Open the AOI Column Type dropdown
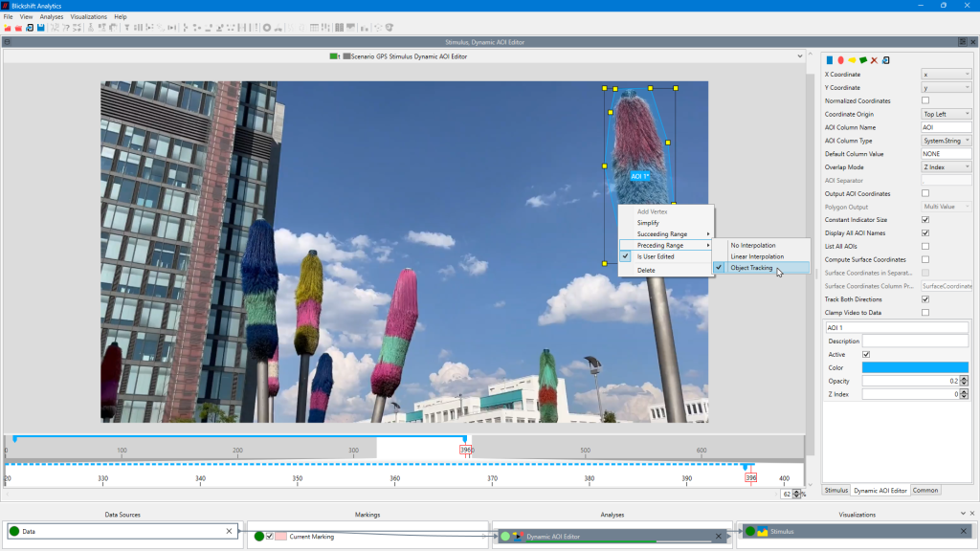This screenshot has width=980, height=551. pyautogui.click(x=947, y=141)
